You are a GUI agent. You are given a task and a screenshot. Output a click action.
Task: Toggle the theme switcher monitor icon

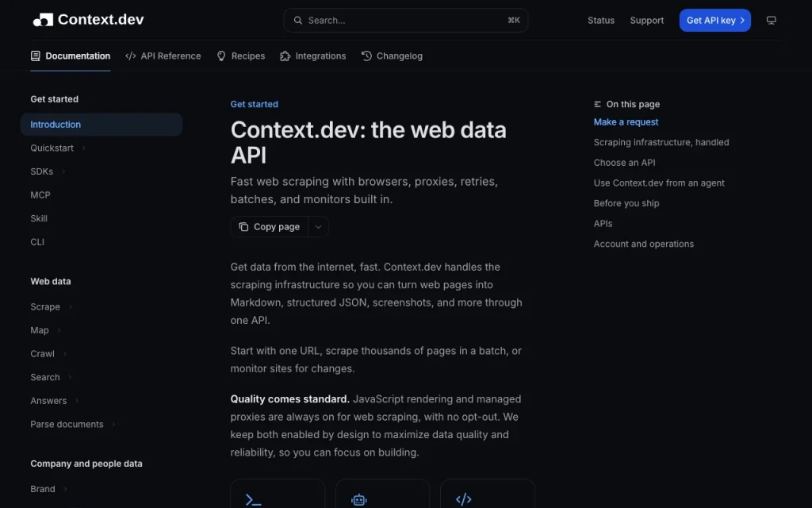pyautogui.click(x=771, y=20)
